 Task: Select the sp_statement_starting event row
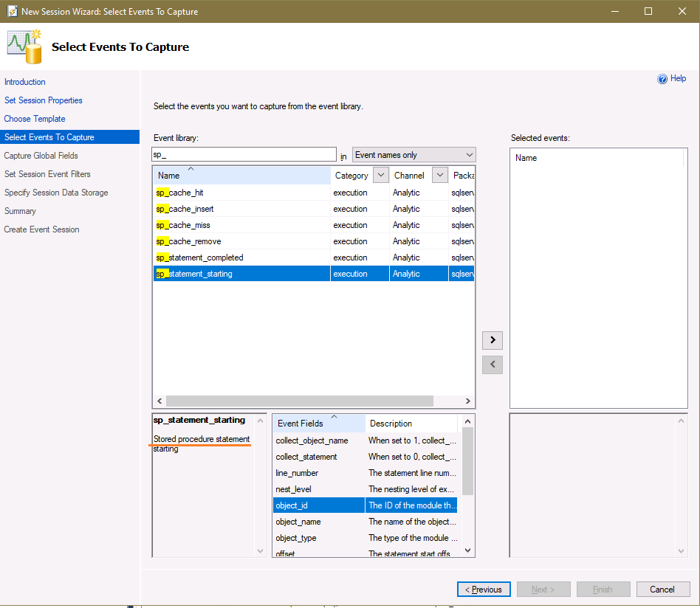[x=314, y=274]
